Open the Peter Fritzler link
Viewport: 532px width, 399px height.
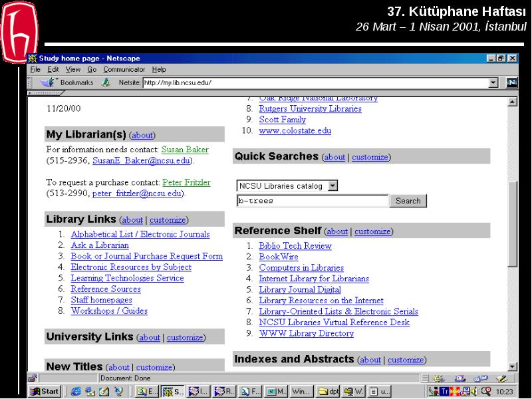(x=186, y=182)
